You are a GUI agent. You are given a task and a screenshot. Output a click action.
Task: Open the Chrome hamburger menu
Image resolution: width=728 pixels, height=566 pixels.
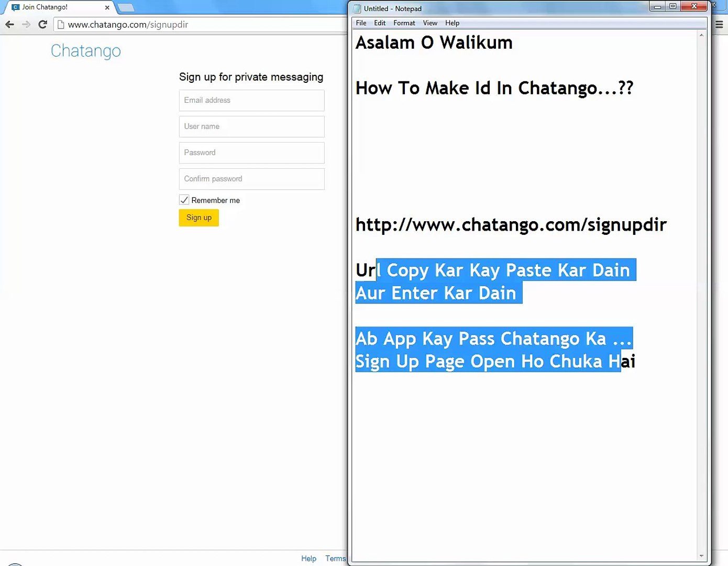click(x=719, y=25)
